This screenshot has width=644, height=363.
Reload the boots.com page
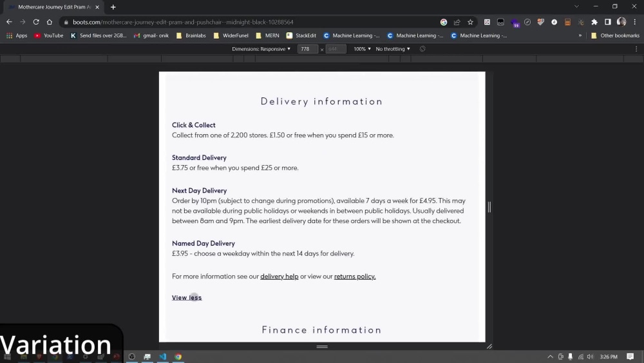click(36, 22)
